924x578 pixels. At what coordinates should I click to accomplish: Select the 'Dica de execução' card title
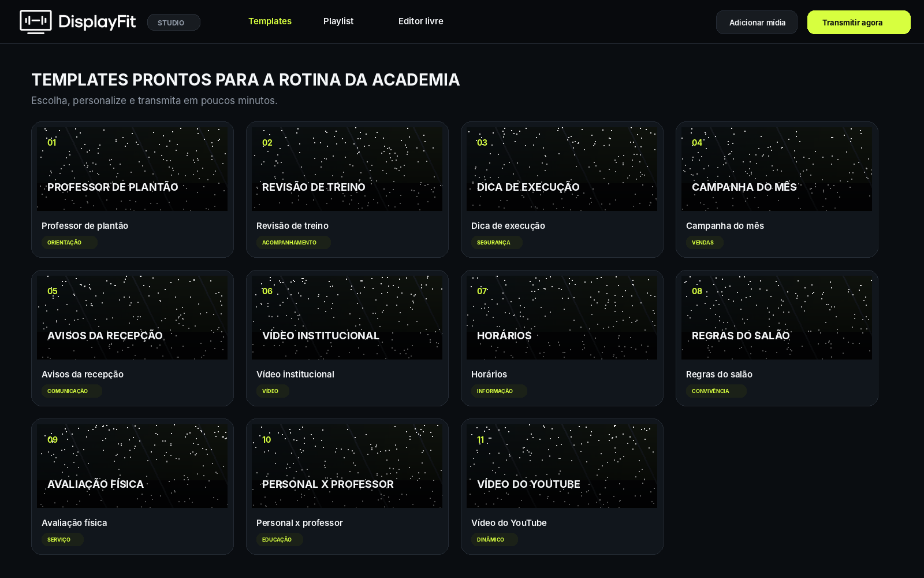pos(508,226)
